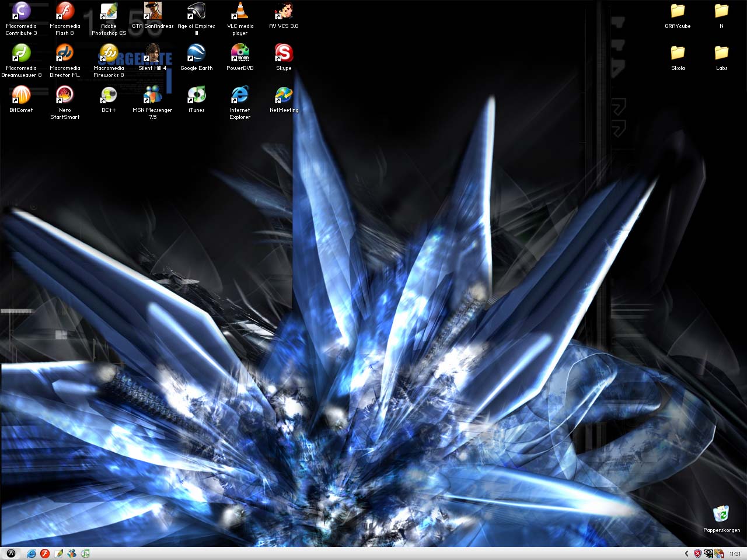This screenshot has width=747, height=560.
Task: Click the 11:31 taskbar clock
Action: pos(735,554)
